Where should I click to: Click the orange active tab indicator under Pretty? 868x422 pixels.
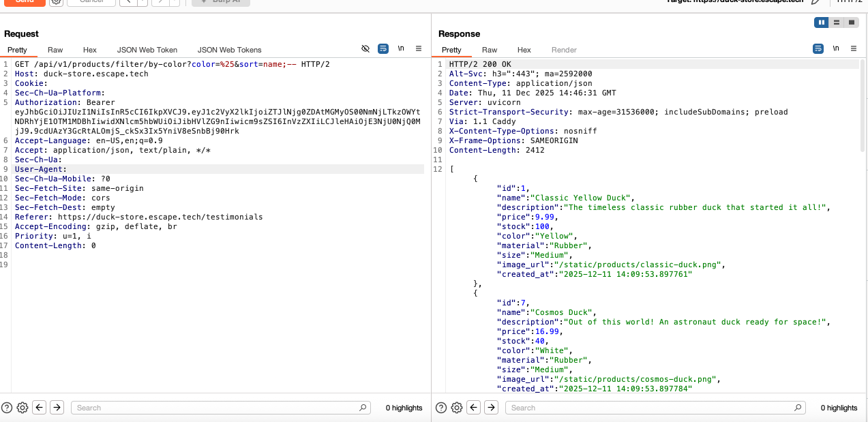point(18,57)
